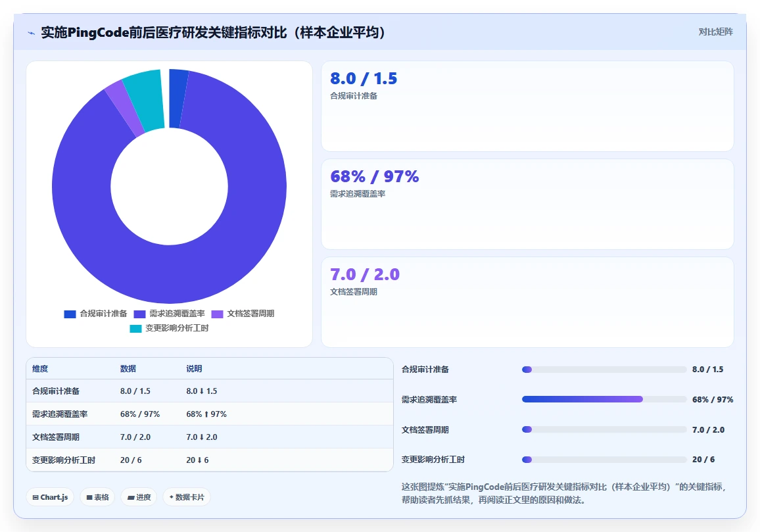760x532 pixels.
Task: Click the 需求追溯覆盖率 progress bar
Action: (x=604, y=400)
